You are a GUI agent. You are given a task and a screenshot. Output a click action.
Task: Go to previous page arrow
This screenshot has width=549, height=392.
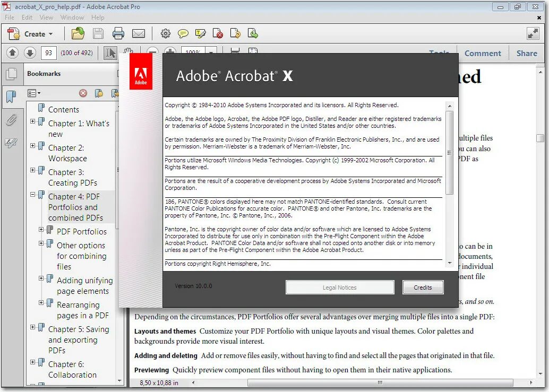tap(12, 53)
